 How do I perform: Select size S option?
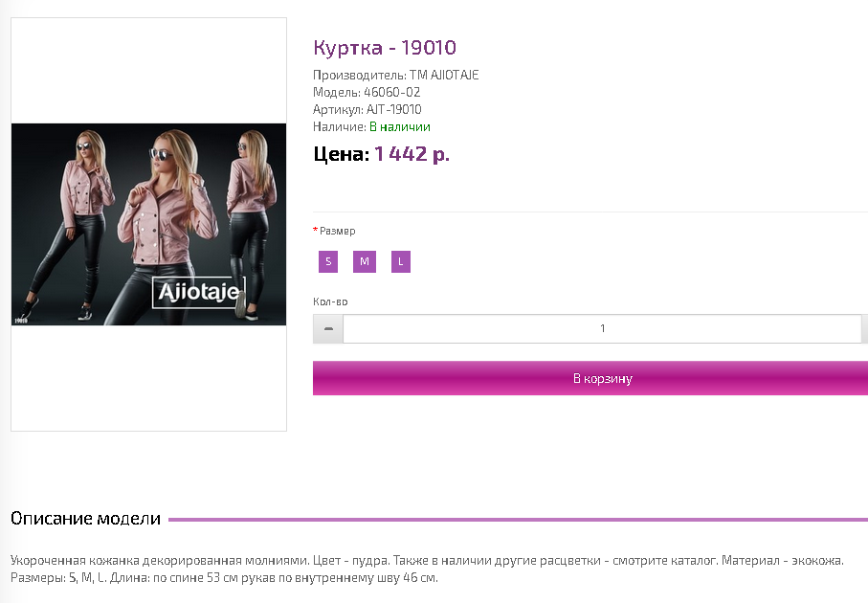(x=328, y=261)
